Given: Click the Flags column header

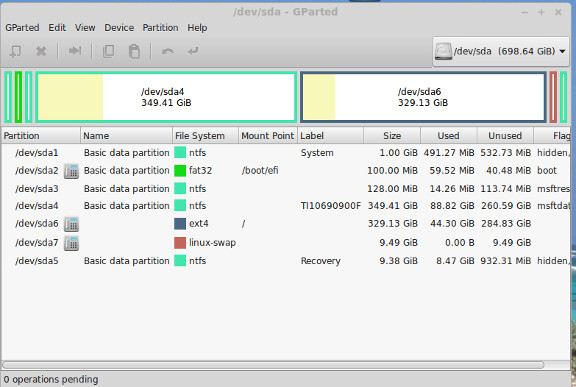Looking at the screenshot, I should (552, 136).
